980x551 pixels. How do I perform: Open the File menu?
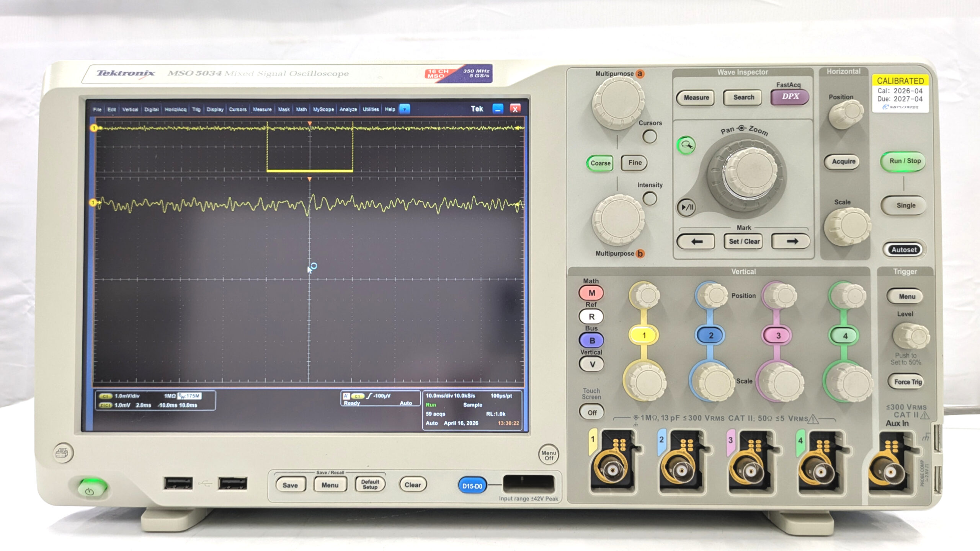[x=97, y=109]
